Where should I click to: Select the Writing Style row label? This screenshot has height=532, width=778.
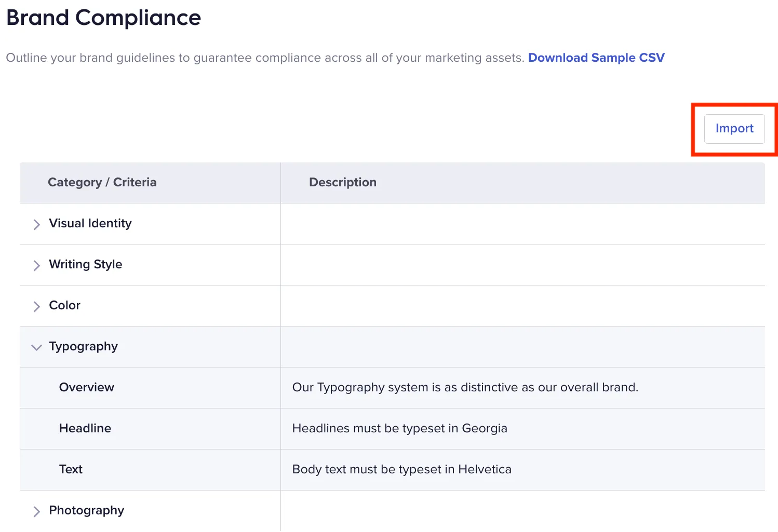86,264
